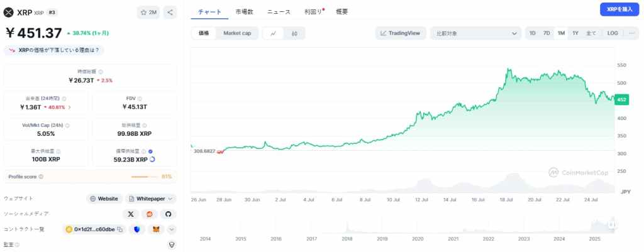Click the #3 rank badge
This screenshot has width=644, height=252.
point(52,13)
